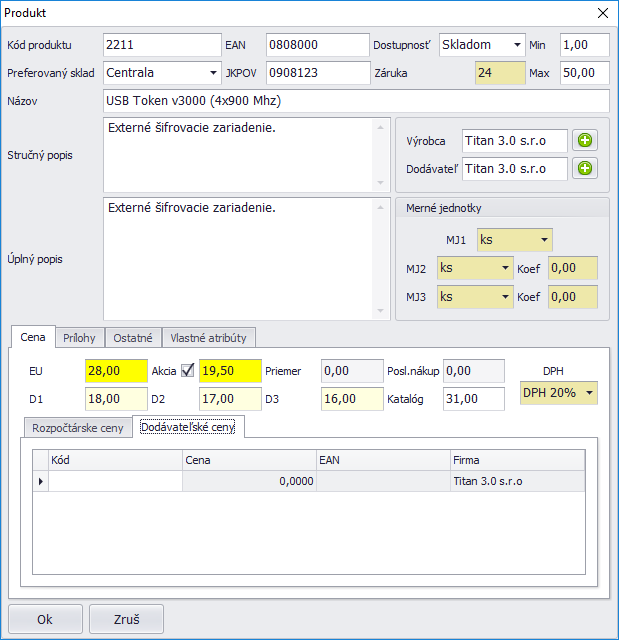Switch to the Prílohy tab
This screenshot has width=619, height=640.
79,338
